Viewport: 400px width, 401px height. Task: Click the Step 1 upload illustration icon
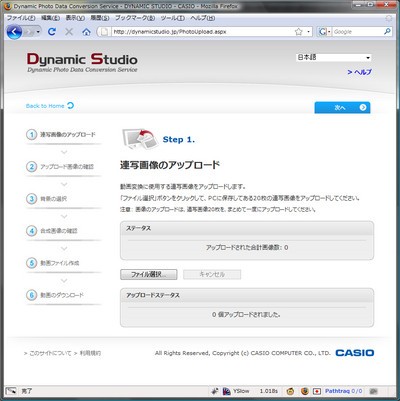point(140,139)
